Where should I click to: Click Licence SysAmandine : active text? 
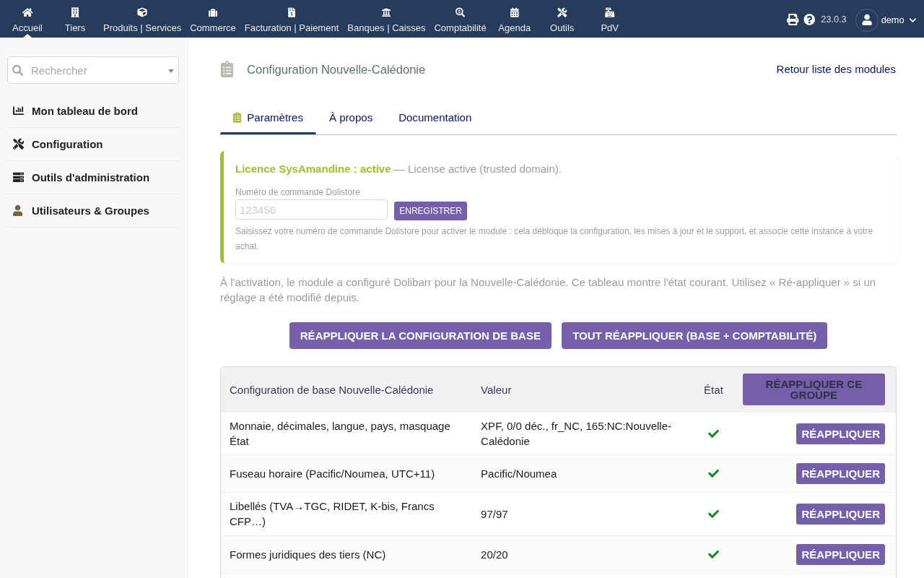click(x=313, y=168)
